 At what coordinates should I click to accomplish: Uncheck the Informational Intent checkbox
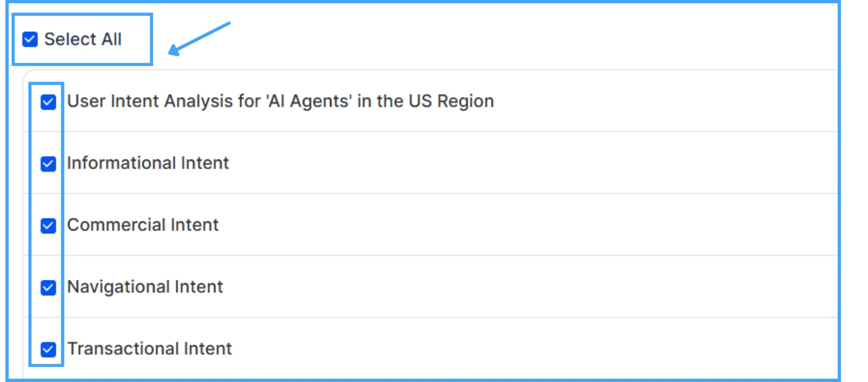coord(48,164)
